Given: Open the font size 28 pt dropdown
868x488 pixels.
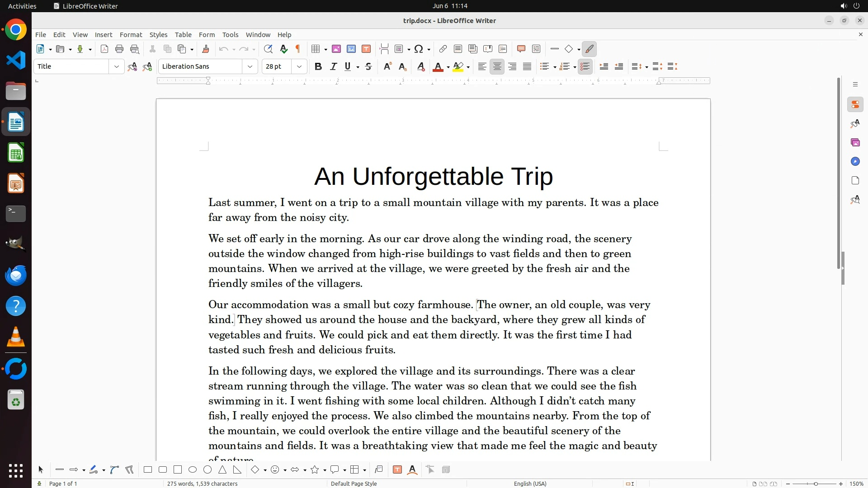Looking at the screenshot, I should coord(299,67).
